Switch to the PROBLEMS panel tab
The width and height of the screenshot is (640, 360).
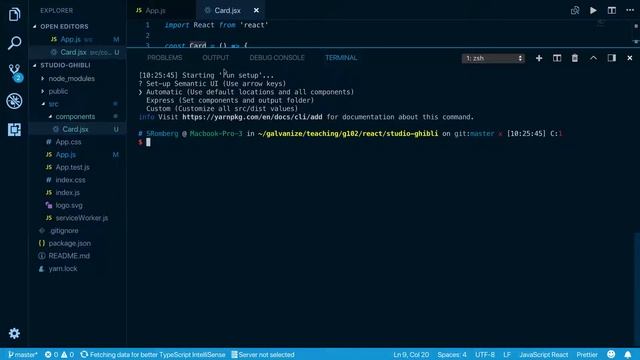click(164, 58)
